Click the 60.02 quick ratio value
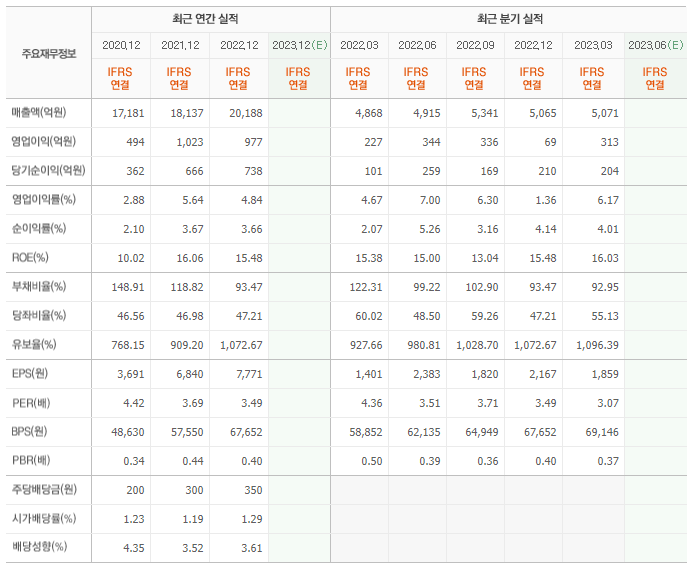Image resolution: width=692 pixels, height=567 pixels. click(x=369, y=316)
